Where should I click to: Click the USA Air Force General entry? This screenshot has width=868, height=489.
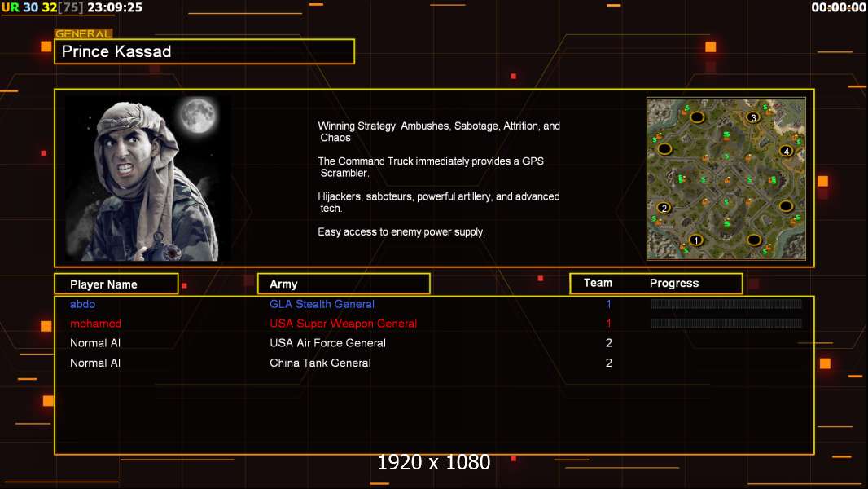coord(327,343)
